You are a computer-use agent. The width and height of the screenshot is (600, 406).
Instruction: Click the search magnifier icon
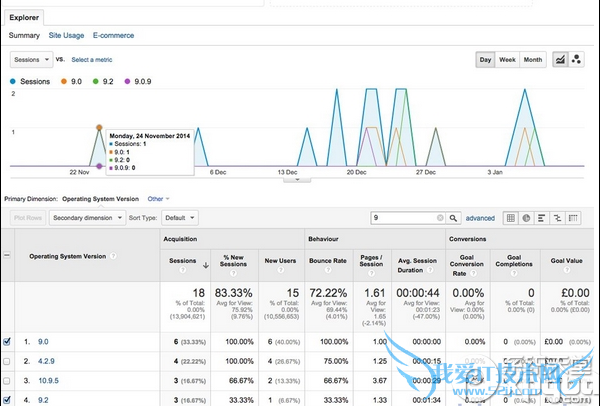[452, 217]
